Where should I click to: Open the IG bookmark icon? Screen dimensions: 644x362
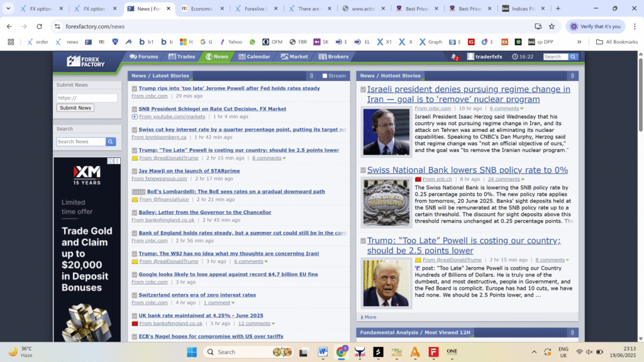click(471, 42)
